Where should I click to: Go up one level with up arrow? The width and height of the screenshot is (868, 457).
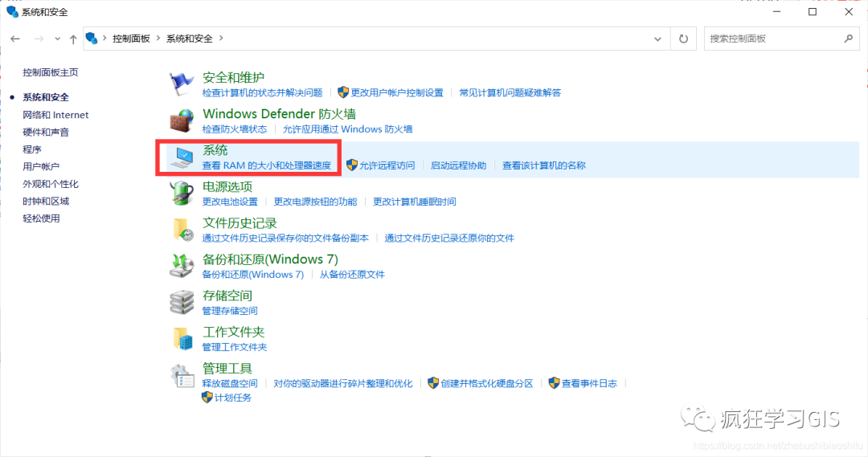click(x=73, y=39)
